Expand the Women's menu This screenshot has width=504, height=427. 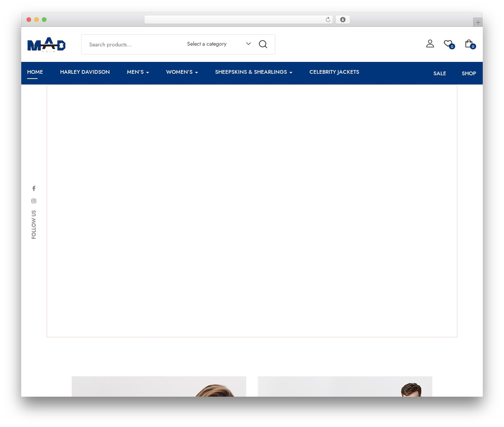click(x=182, y=72)
